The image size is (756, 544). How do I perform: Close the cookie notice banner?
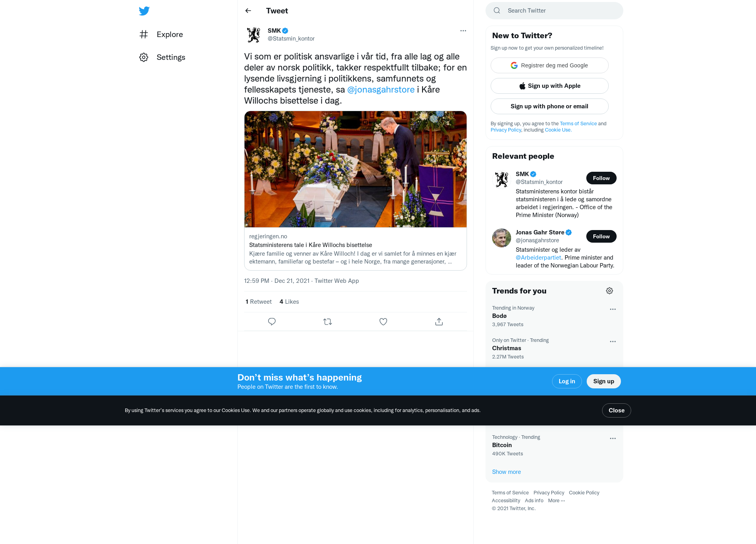click(x=617, y=410)
